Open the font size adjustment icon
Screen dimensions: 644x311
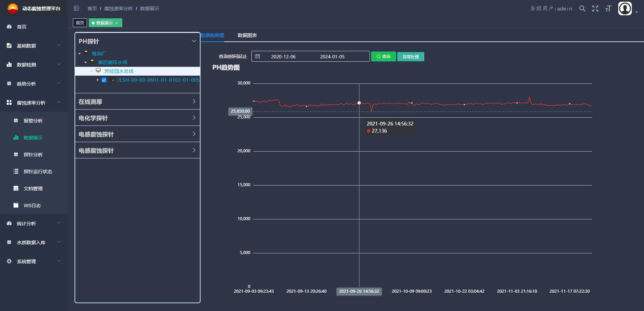(608, 8)
